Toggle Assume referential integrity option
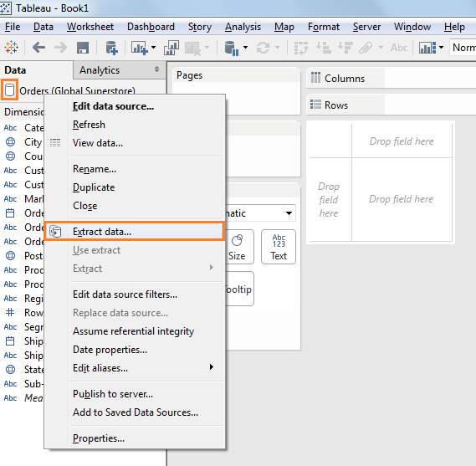This screenshot has height=466, width=476. coord(135,331)
